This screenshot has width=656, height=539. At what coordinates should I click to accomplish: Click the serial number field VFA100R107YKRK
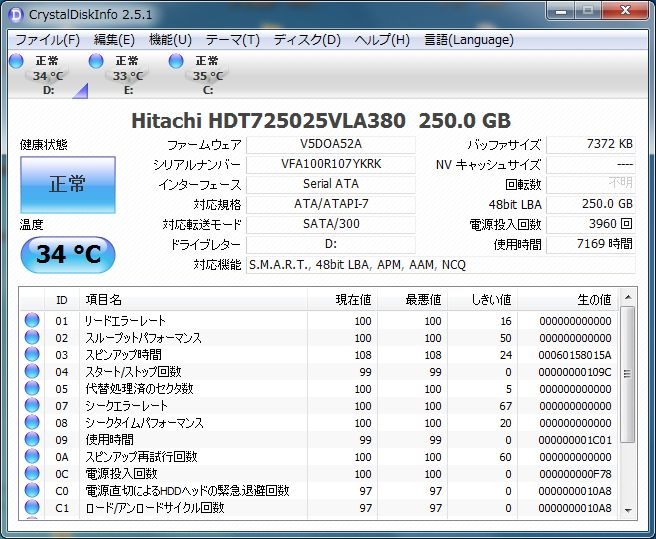330,164
